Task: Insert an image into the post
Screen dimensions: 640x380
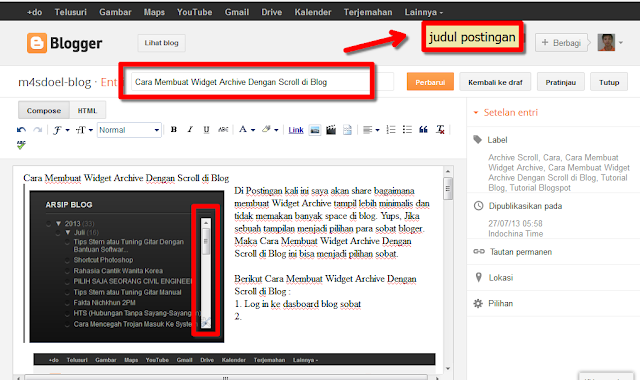Action: tap(315, 130)
